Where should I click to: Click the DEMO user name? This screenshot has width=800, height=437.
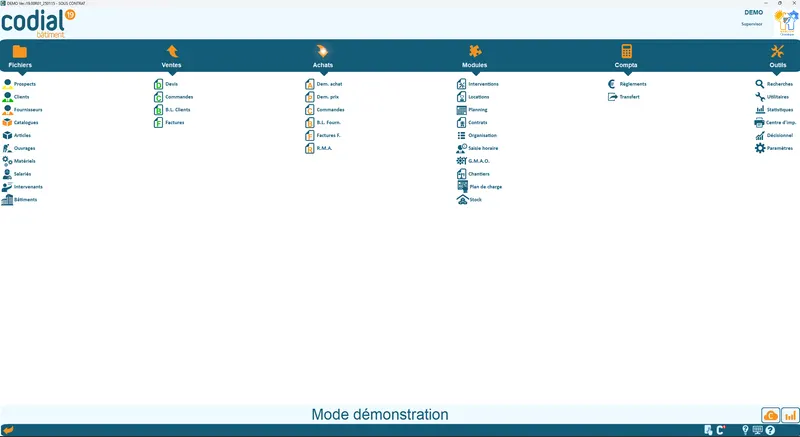pos(754,12)
